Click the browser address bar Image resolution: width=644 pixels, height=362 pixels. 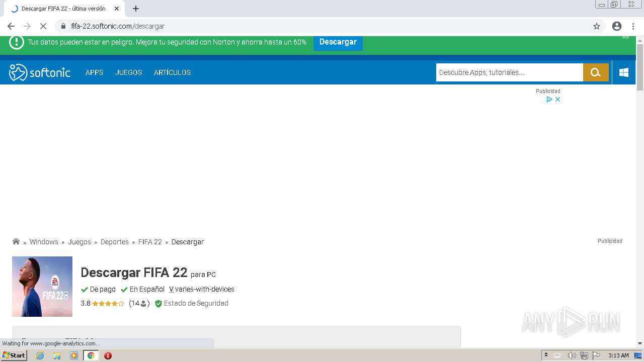pyautogui.click(x=322, y=26)
